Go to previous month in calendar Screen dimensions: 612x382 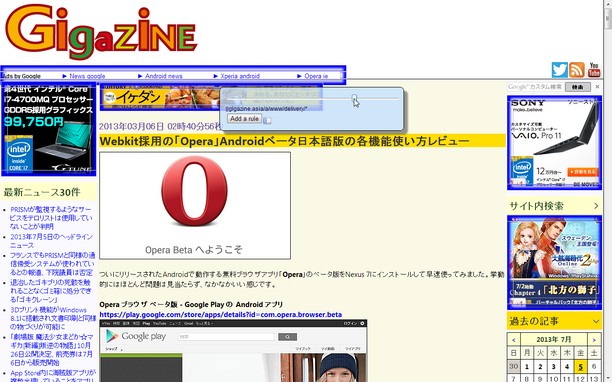point(514,340)
